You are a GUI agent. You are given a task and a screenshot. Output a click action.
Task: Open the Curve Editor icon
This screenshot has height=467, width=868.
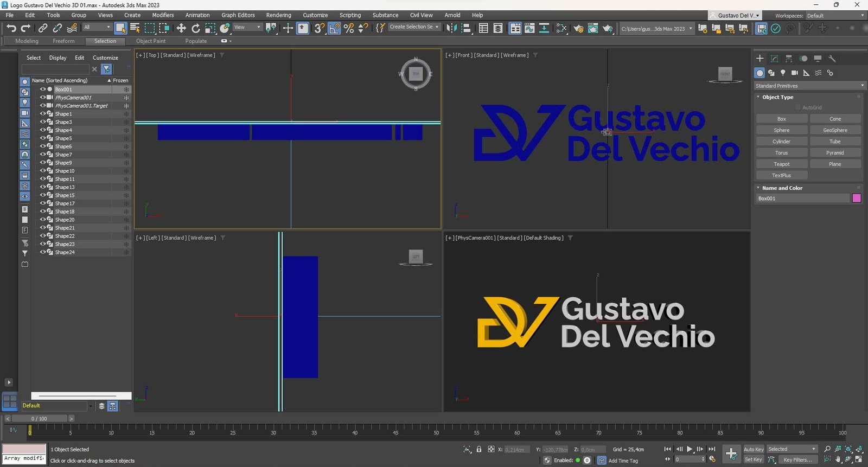tap(529, 28)
